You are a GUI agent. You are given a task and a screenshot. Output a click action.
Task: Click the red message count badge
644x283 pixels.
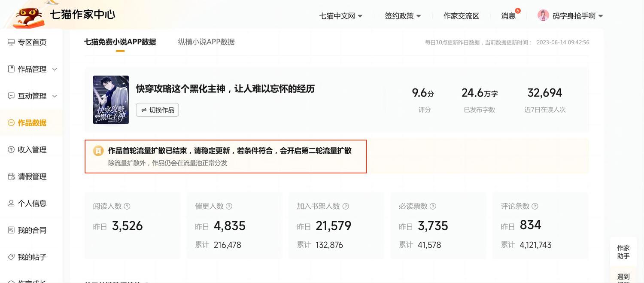tap(518, 11)
